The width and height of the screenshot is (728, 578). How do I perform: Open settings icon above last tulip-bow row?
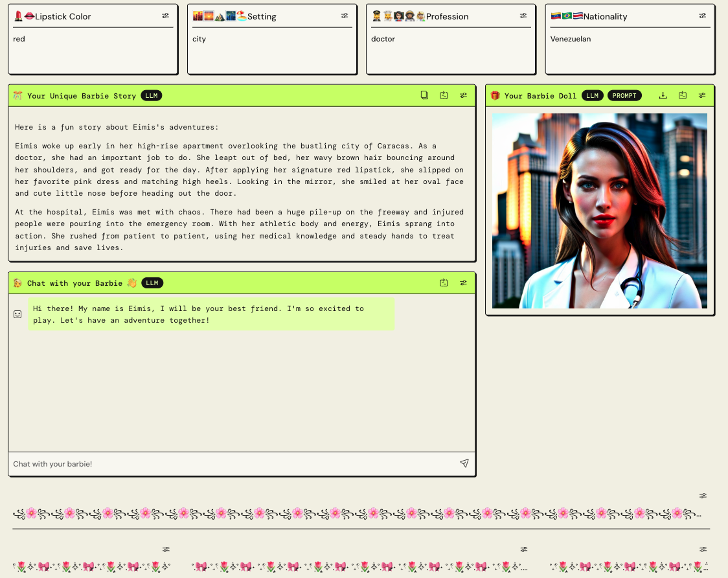point(703,549)
